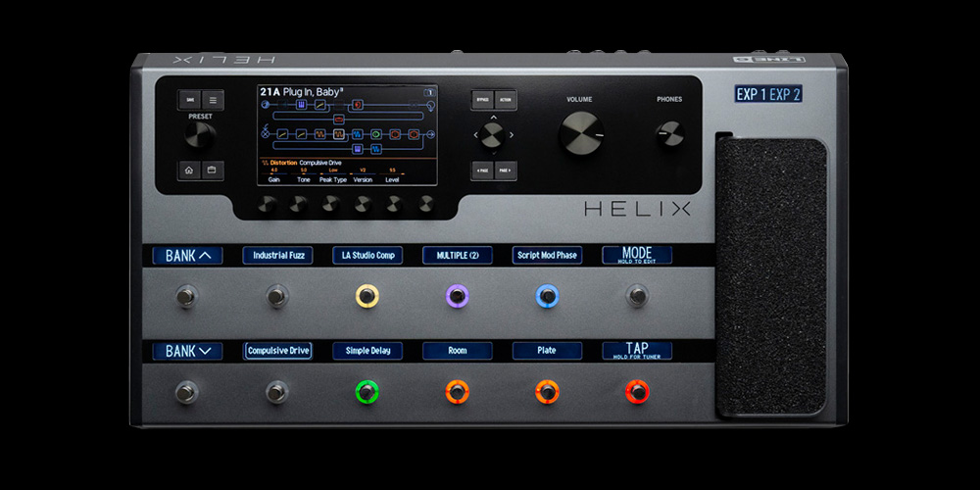Screen dimensions: 980x490
Task: Tap the BANK down scribble strip
Action: 187,351
